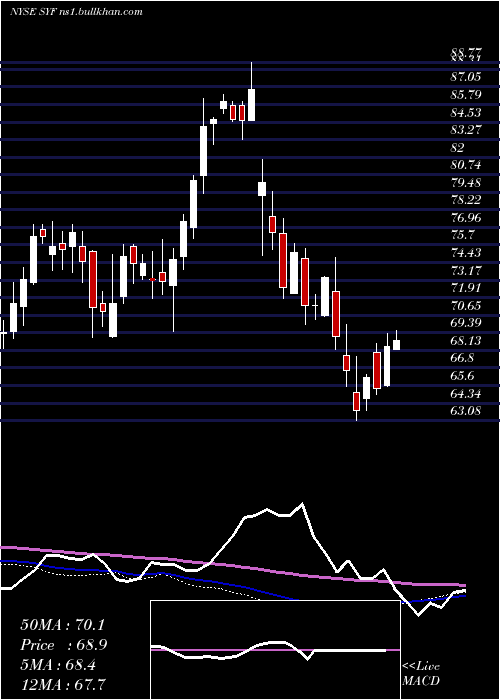Select the 71.91 price level label
The width and height of the screenshot is (500, 700).
[x=466, y=288]
